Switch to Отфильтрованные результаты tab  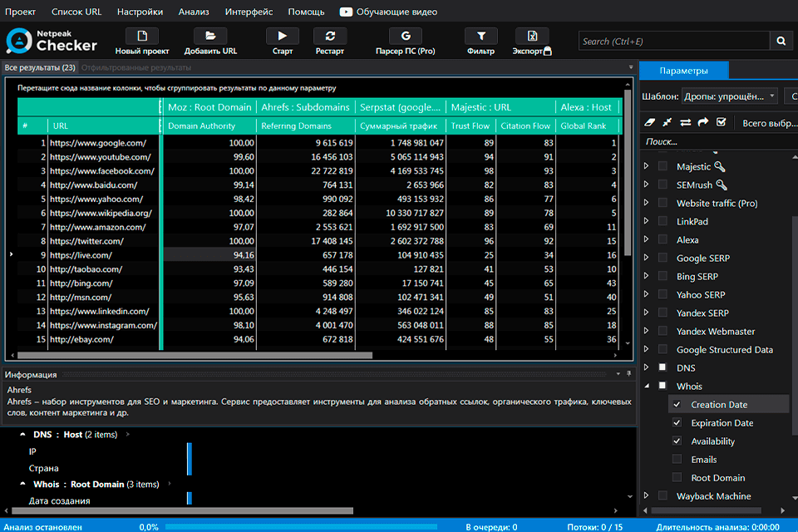[136, 67]
